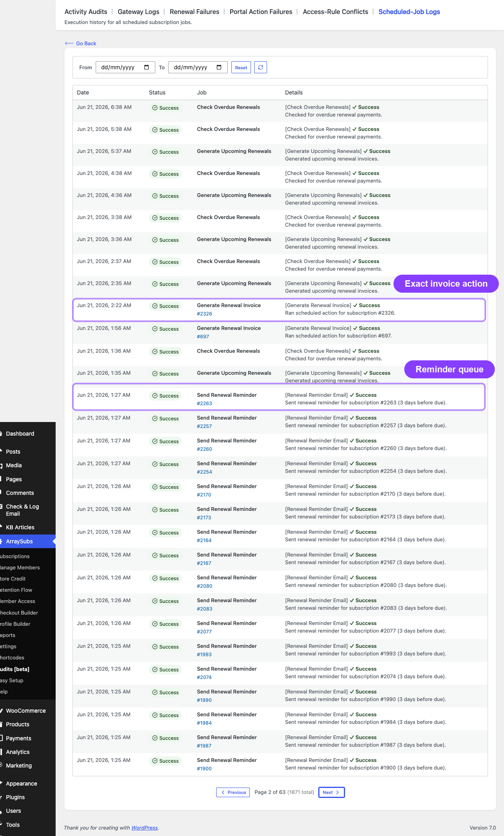This screenshot has width=504, height=836.
Task: Open subscription #2080 link
Action: click(x=205, y=586)
